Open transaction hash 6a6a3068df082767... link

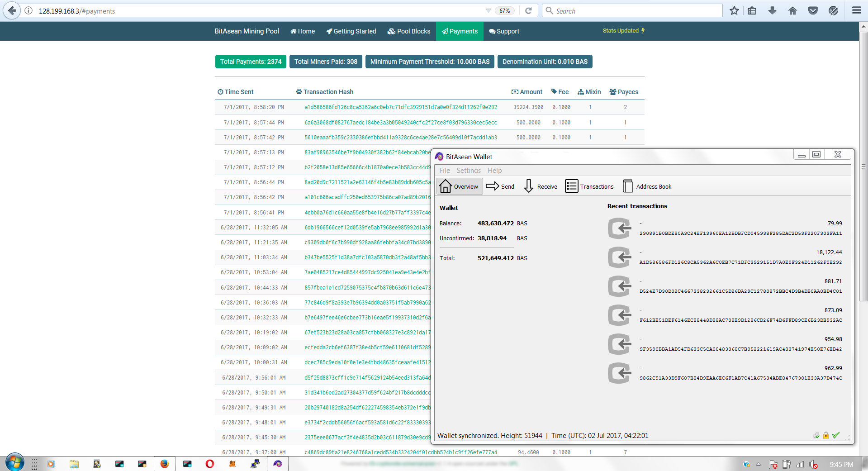click(401, 123)
